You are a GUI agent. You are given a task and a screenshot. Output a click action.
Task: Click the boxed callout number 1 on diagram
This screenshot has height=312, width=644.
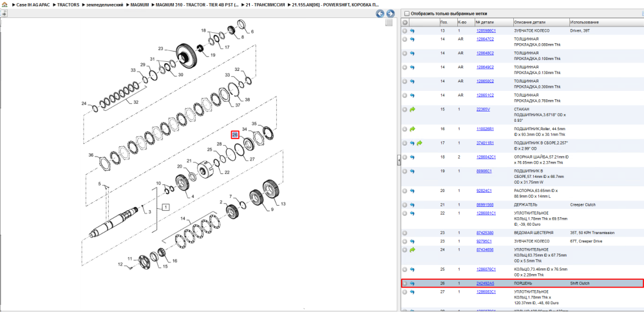coord(166,207)
